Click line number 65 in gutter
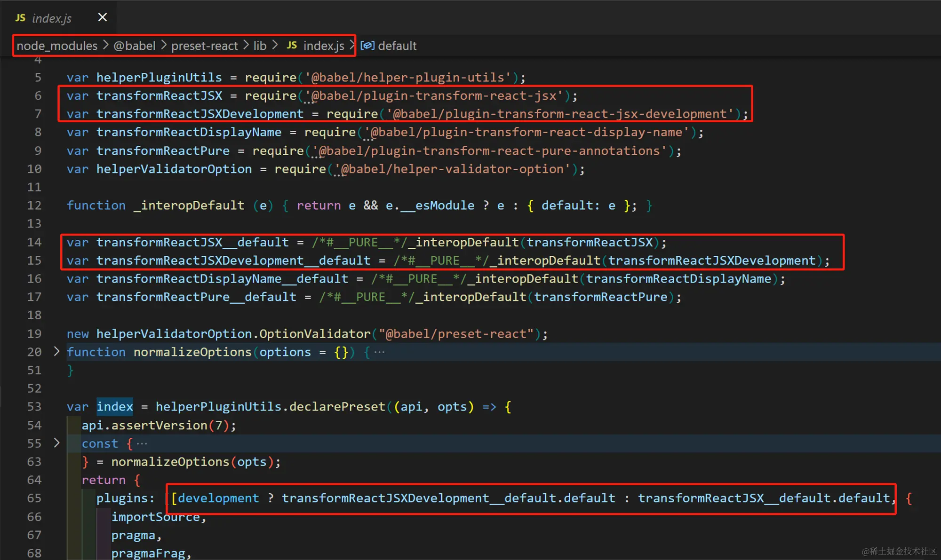Image resolution: width=941 pixels, height=560 pixels. 34,498
